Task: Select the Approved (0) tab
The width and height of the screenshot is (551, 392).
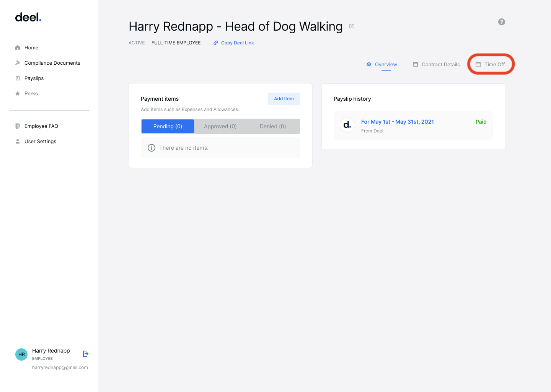Action: [220, 126]
